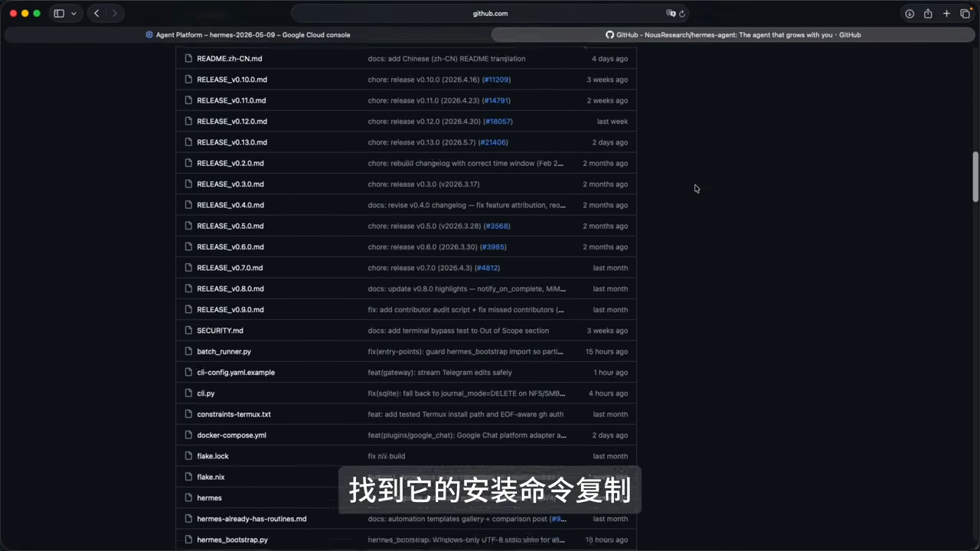This screenshot has height=551, width=980.
Task: Click "1 hour ago" in cli-config.yaml.example row
Action: [x=610, y=373]
